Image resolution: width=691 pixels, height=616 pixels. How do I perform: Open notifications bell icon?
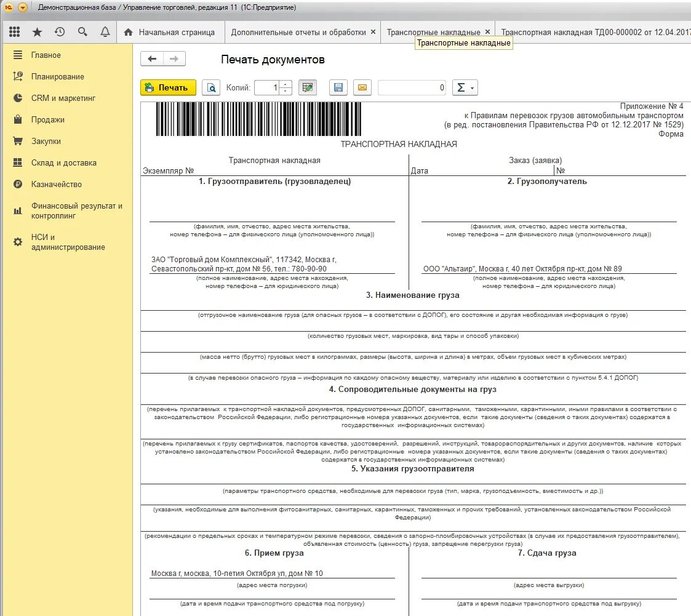point(105,32)
